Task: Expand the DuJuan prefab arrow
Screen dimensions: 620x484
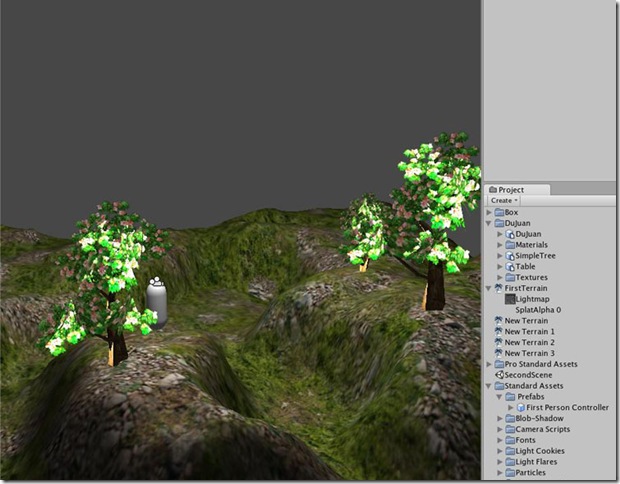Action: click(500, 234)
